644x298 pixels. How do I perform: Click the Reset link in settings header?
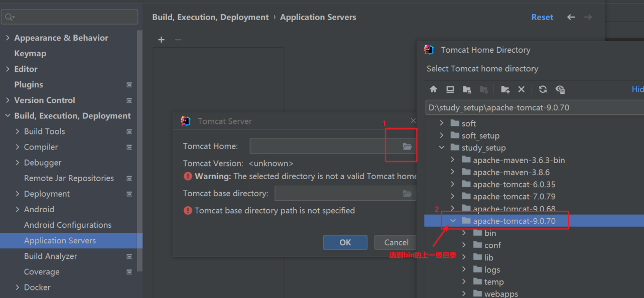(542, 17)
